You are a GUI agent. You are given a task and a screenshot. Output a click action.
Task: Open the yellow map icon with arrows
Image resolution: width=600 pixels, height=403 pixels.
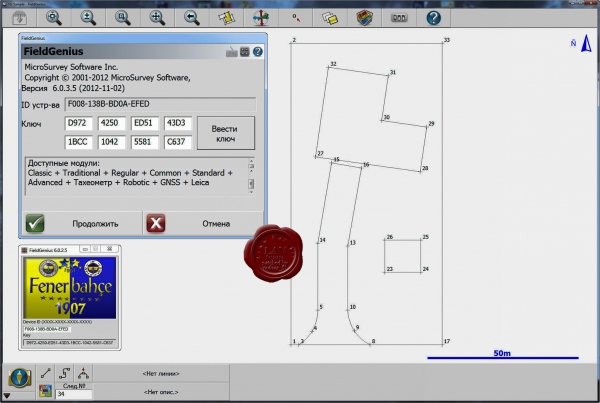coord(226,18)
